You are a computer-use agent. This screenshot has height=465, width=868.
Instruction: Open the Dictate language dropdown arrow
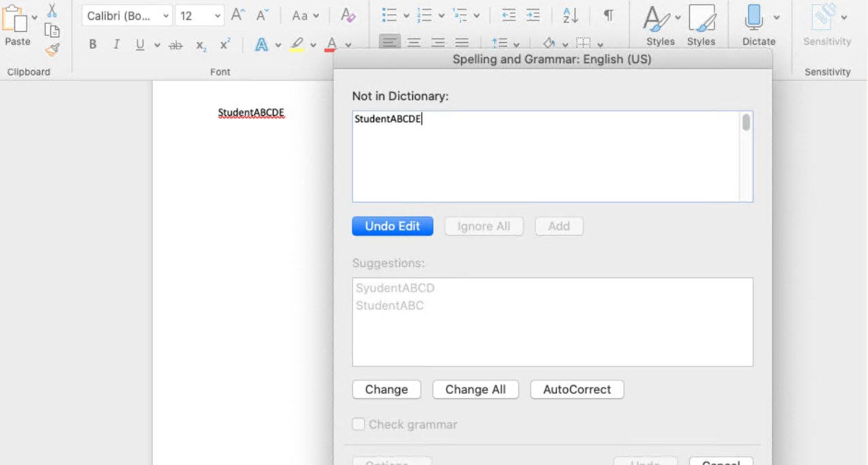pos(777,18)
